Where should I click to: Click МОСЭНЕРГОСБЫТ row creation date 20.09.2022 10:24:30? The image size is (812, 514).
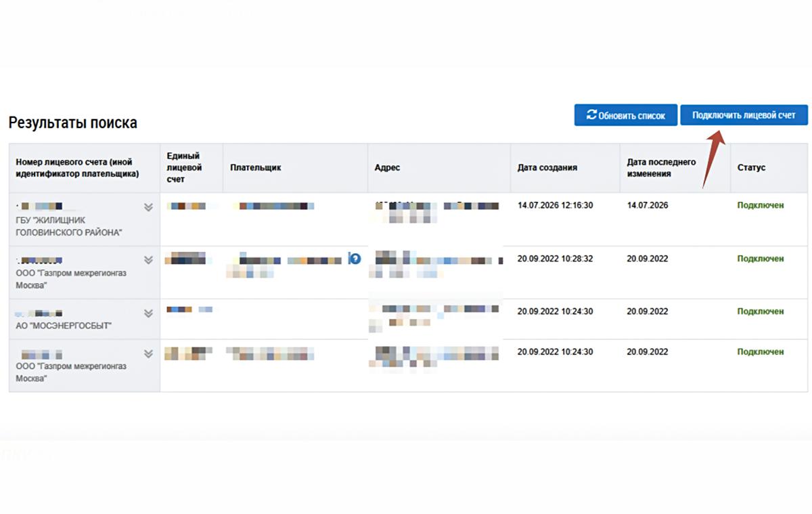pyautogui.click(x=555, y=312)
